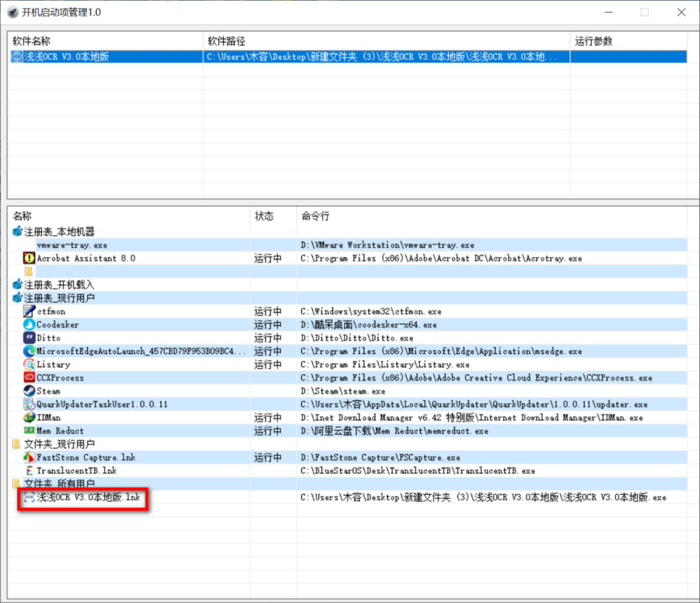Screen dimensions: 700x603
Task: Click the Listary.exe command line path
Action: click(385, 364)
